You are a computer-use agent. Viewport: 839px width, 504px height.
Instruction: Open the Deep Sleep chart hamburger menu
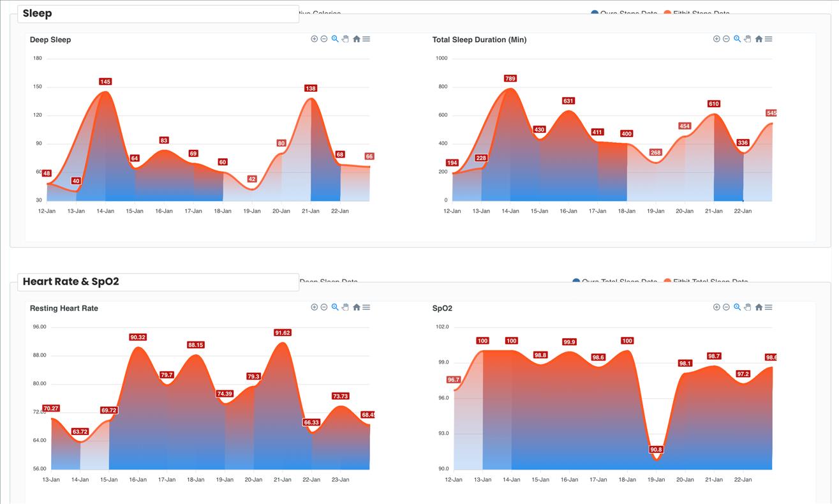click(x=366, y=39)
